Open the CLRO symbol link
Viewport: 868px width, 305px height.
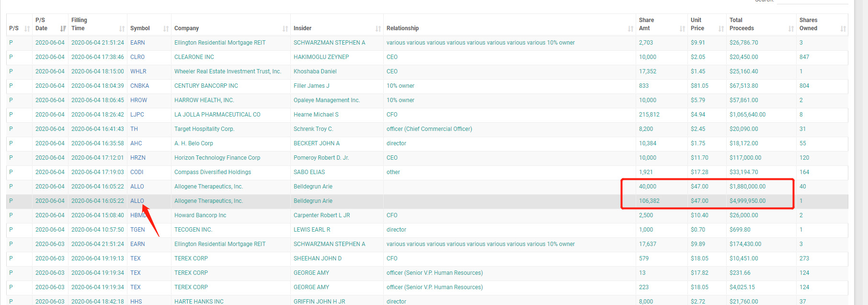(137, 57)
